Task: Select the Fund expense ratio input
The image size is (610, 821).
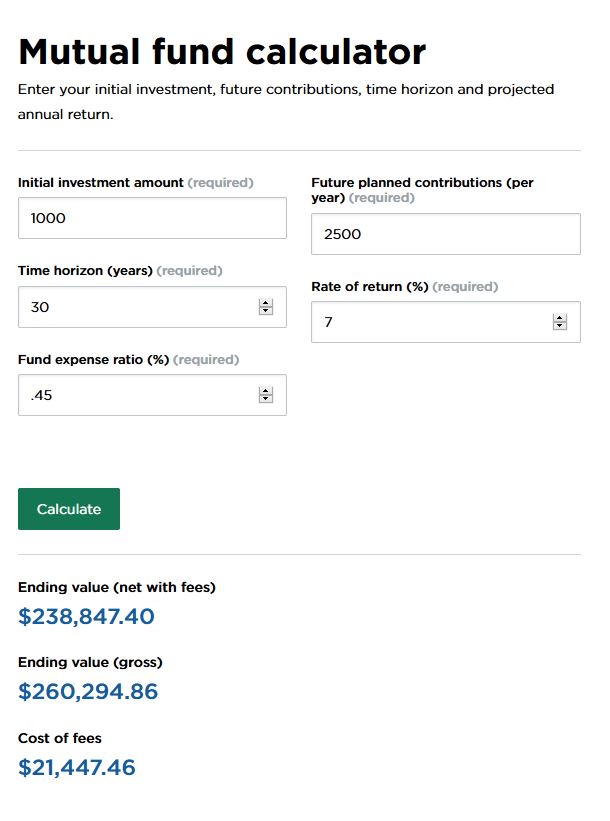Action: (152, 395)
